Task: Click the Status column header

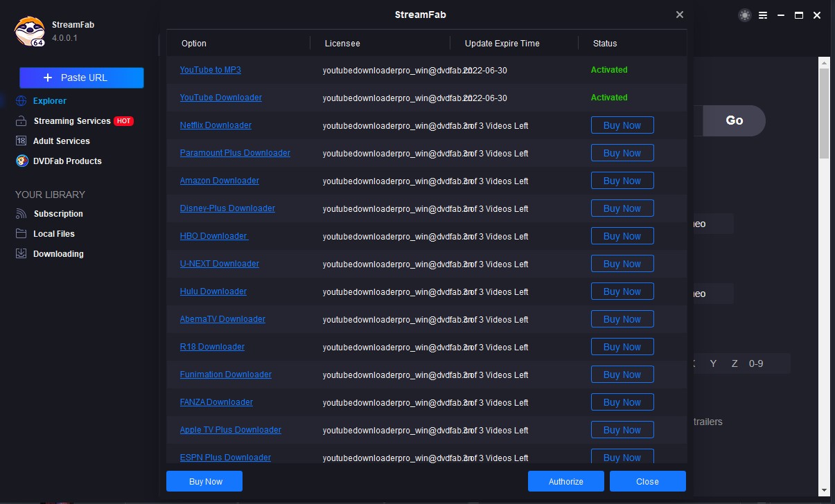Action: (x=605, y=43)
